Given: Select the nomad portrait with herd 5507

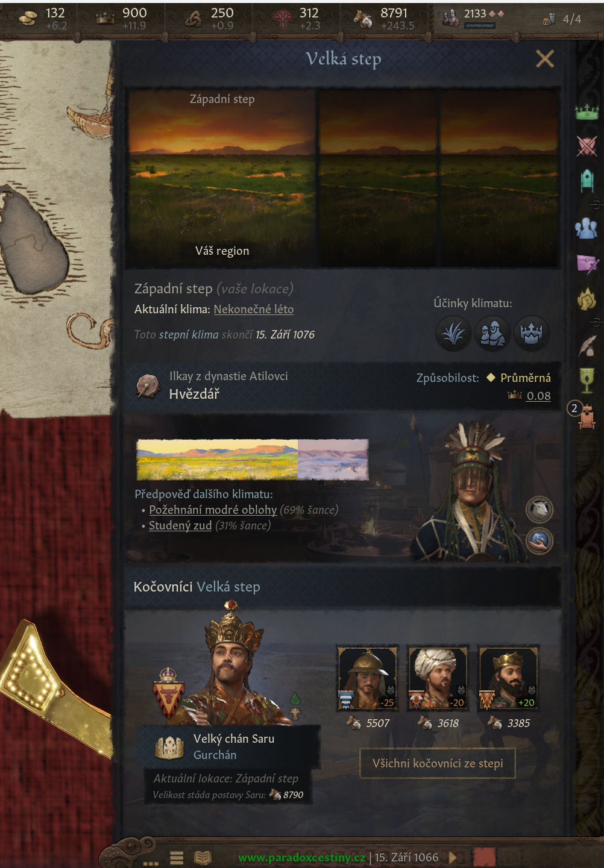Looking at the screenshot, I should click(x=367, y=678).
